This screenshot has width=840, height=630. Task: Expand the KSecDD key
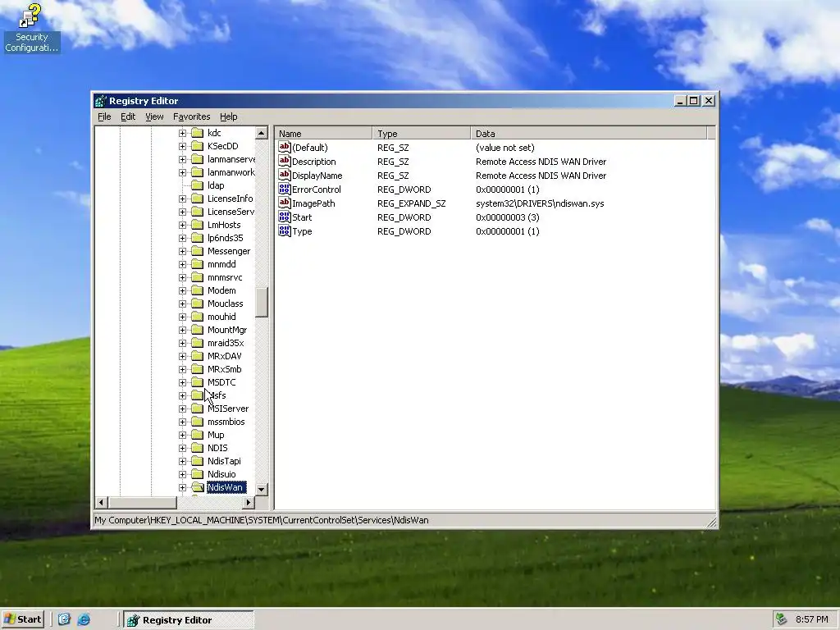pyautogui.click(x=183, y=146)
